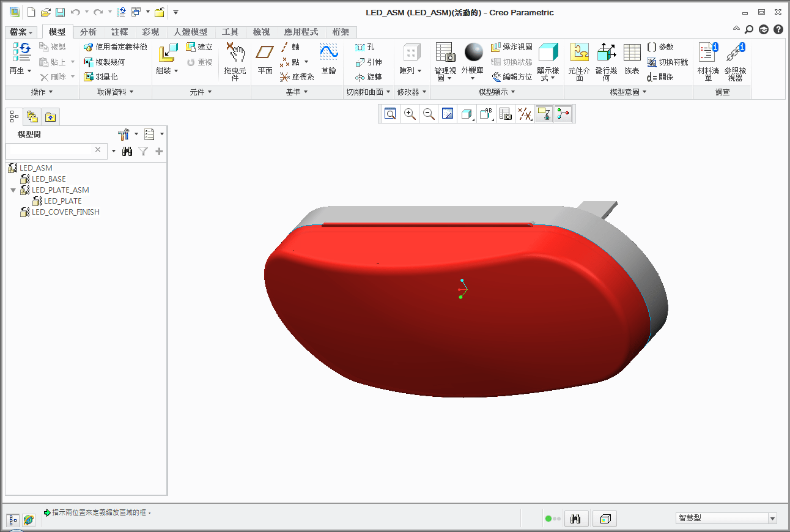Image resolution: width=790 pixels, height=532 pixels.
Task: Open the 檔案 (File) menu
Action: [x=21, y=32]
